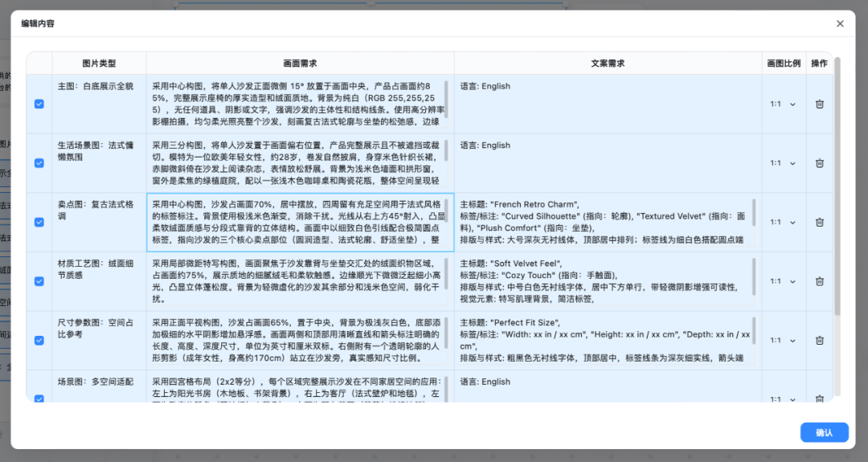The image size is (868, 462).
Task: Delete the 生活场景图：法式慵懒氛围 row
Action: point(819,163)
